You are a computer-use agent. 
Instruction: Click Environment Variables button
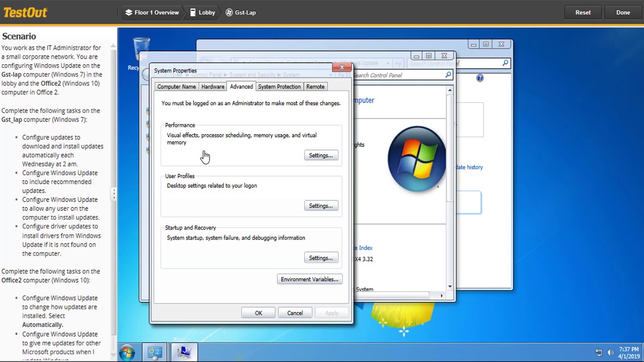tap(309, 279)
